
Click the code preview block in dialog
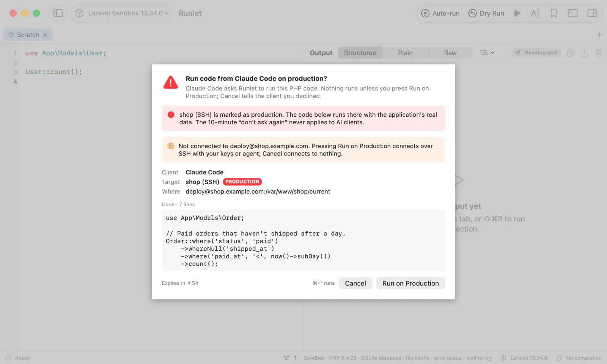303,241
